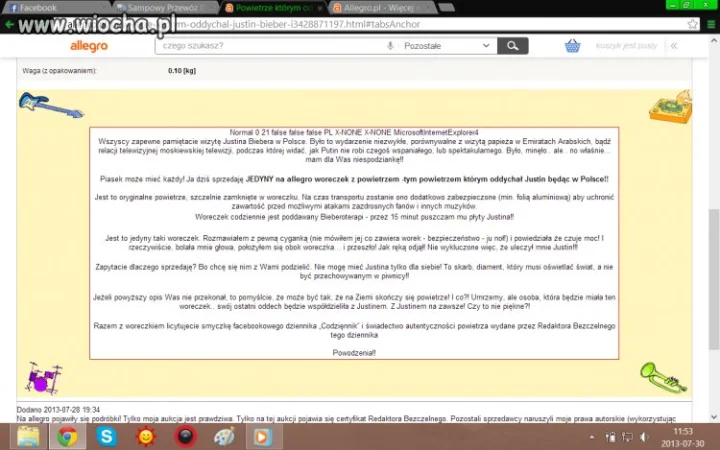Click 'koszyk jest pusty' cart text
The height and width of the screenshot is (450, 720).
tap(626, 46)
